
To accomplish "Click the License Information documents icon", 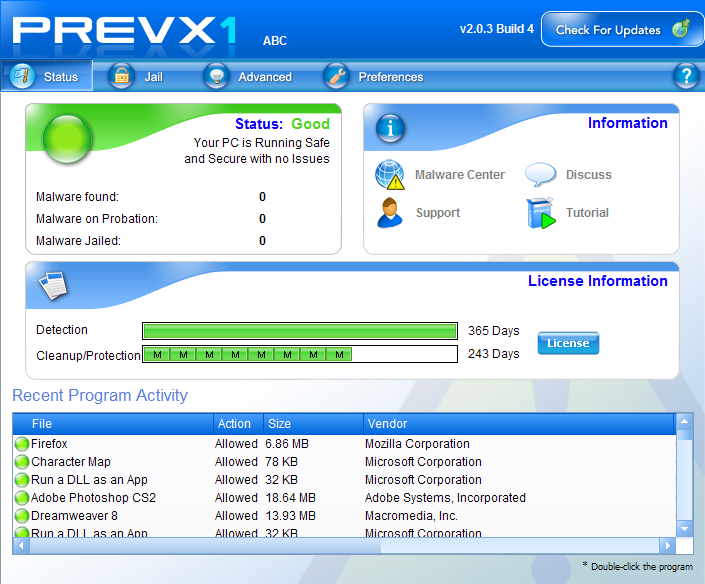I will [53, 285].
